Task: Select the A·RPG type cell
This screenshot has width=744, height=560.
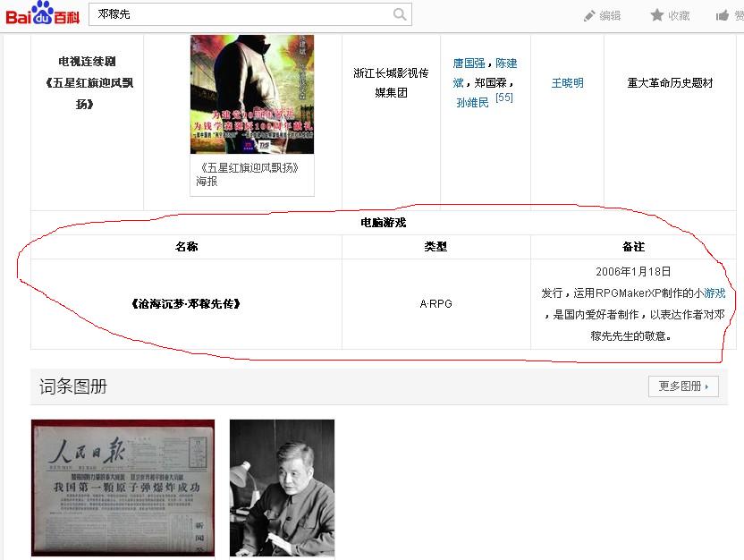Action: pos(436,304)
